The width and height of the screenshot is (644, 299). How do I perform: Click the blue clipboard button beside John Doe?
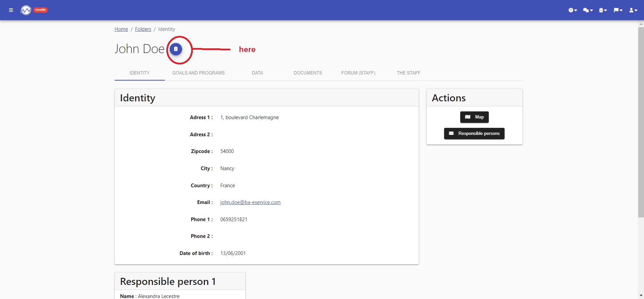tap(176, 49)
